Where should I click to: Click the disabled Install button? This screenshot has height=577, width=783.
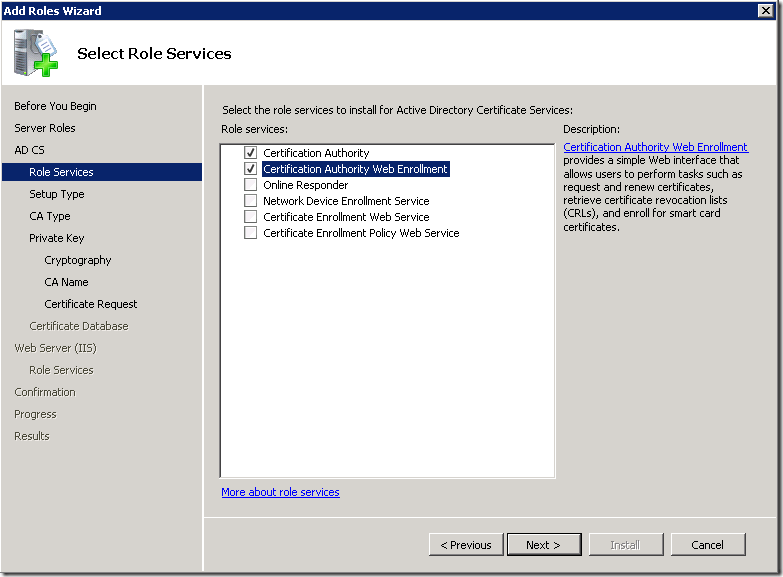click(x=626, y=545)
